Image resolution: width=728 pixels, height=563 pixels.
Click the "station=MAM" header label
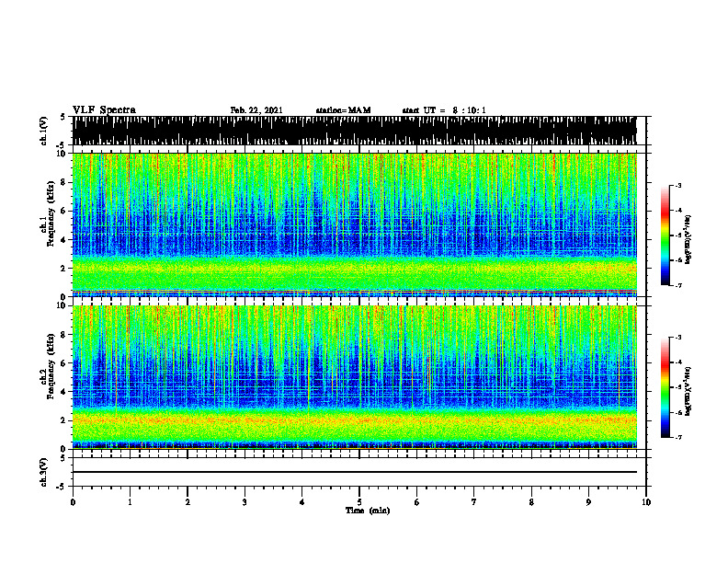click(x=343, y=110)
